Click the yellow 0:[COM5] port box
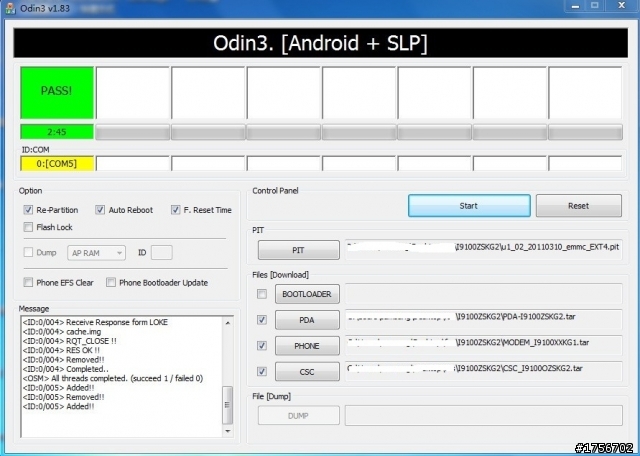640x456 pixels. [x=57, y=164]
